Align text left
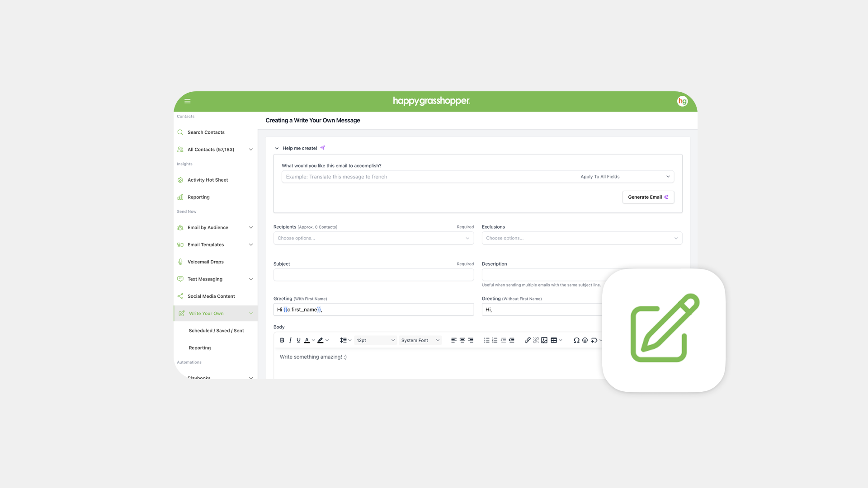Image resolution: width=868 pixels, height=488 pixels. [x=454, y=340]
